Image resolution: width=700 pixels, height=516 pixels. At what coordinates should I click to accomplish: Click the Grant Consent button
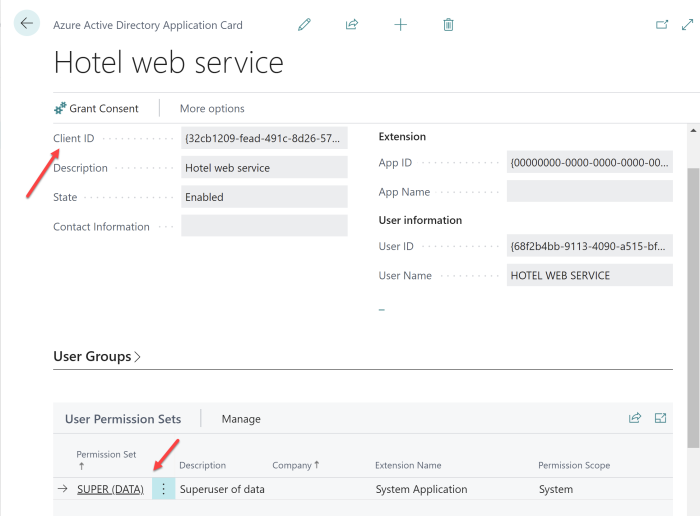click(x=96, y=108)
